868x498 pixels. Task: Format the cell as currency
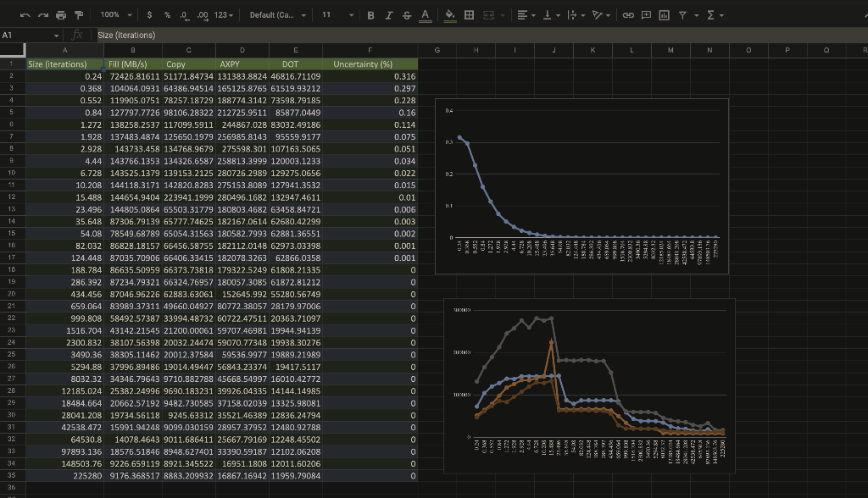coord(150,15)
